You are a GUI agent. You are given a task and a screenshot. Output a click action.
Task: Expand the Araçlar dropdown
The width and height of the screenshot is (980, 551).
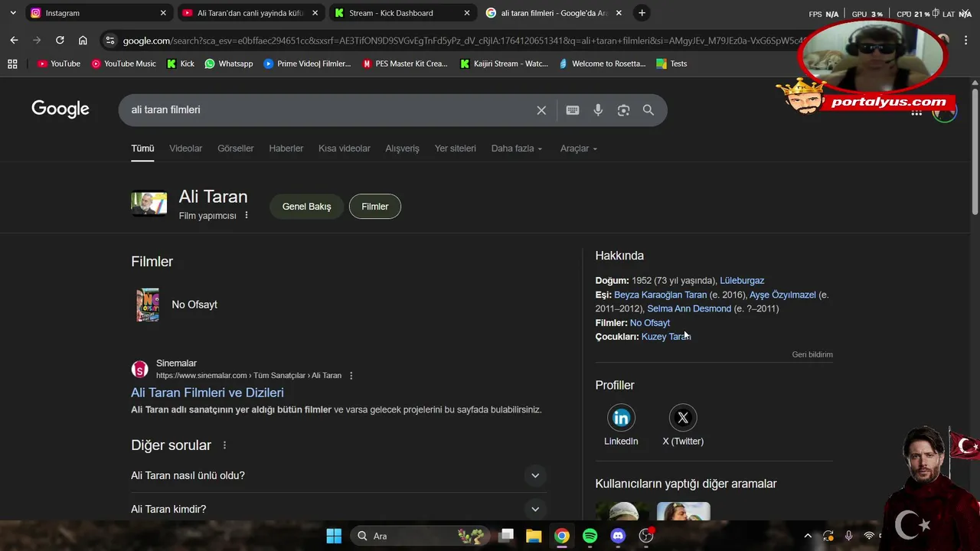(579, 148)
